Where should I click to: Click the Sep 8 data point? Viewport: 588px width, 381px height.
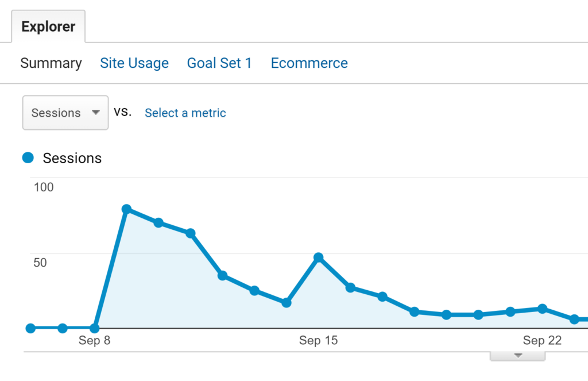tap(95, 328)
